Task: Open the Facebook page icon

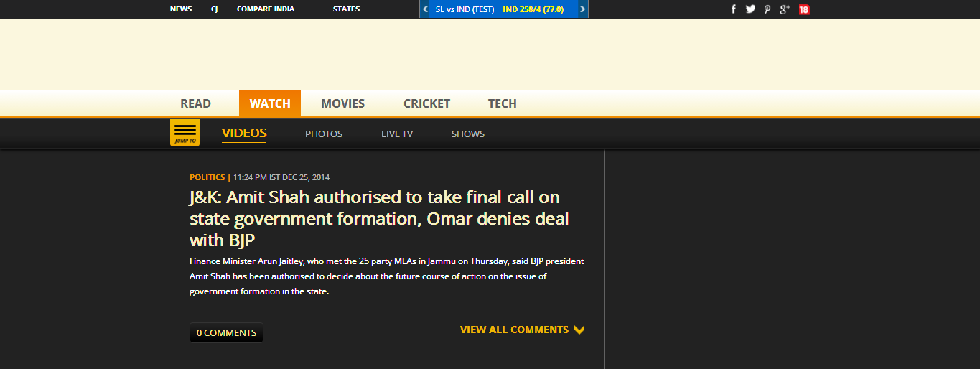Action: (x=734, y=9)
